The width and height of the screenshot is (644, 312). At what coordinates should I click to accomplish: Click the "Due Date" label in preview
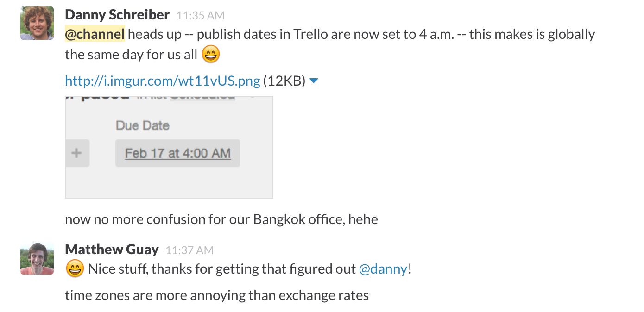coord(142,125)
